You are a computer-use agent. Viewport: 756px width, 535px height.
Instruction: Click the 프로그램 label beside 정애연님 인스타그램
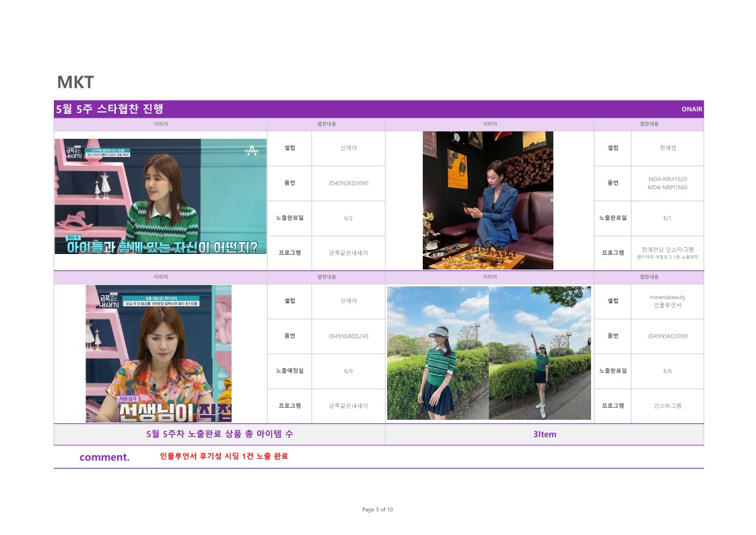click(x=613, y=253)
